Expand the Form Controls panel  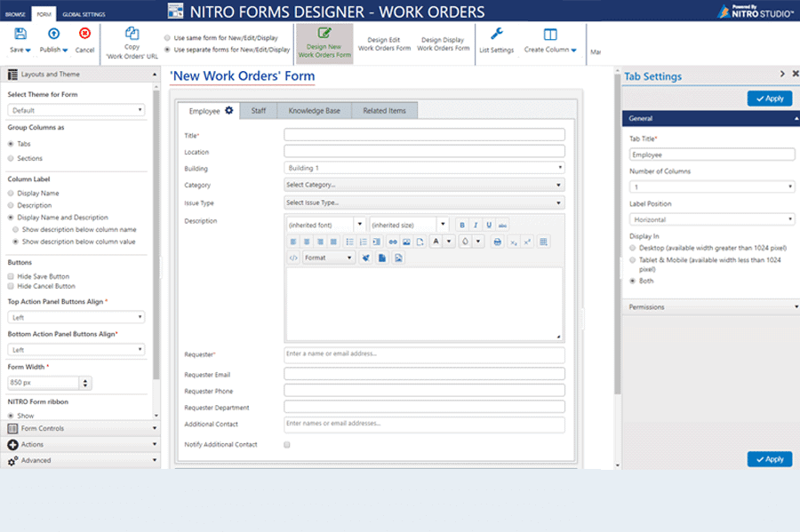(x=80, y=428)
